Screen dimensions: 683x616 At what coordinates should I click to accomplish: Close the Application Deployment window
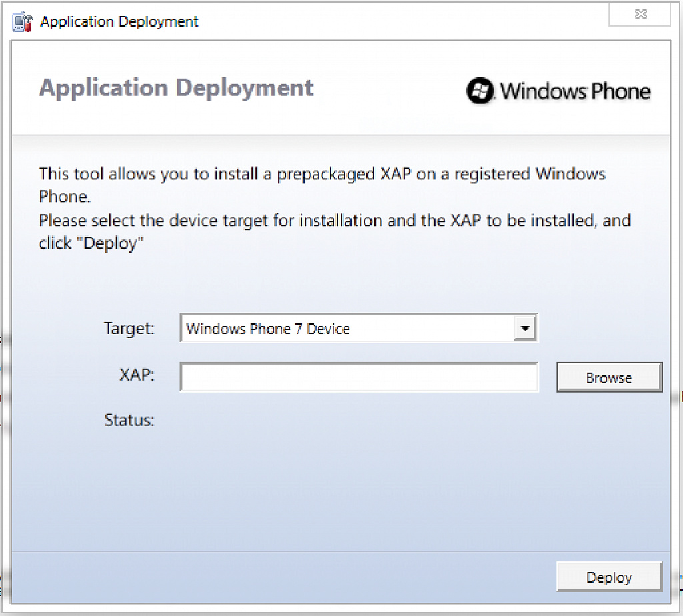click(639, 15)
